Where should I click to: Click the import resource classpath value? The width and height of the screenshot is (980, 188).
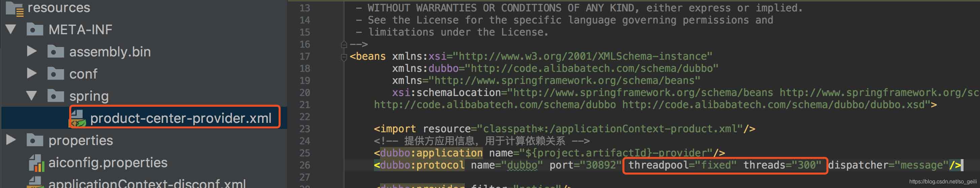coord(610,129)
